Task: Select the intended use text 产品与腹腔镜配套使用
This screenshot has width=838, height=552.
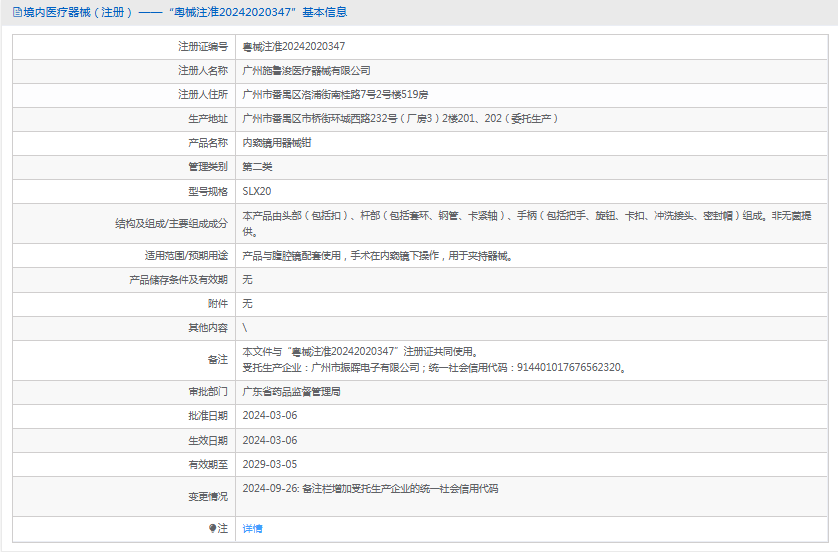Action: click(x=378, y=256)
